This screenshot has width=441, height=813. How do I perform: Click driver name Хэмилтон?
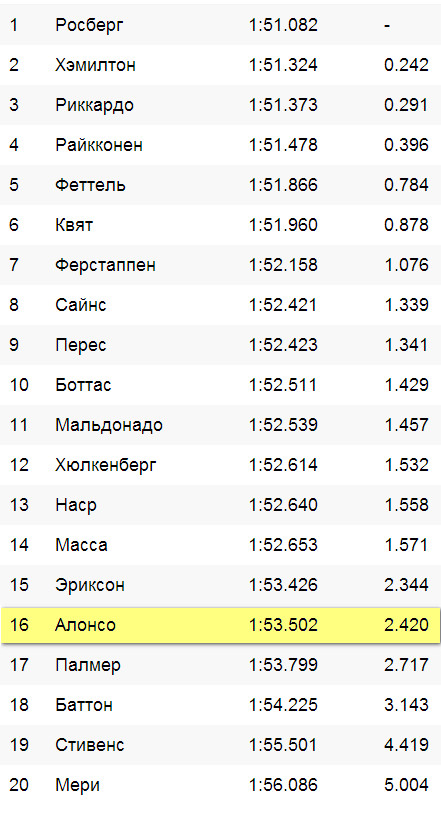(x=96, y=65)
